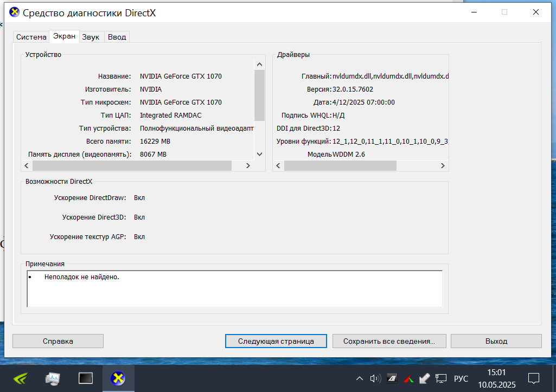Click device panel scroll left arrow
556x392 pixels.
coord(27,165)
